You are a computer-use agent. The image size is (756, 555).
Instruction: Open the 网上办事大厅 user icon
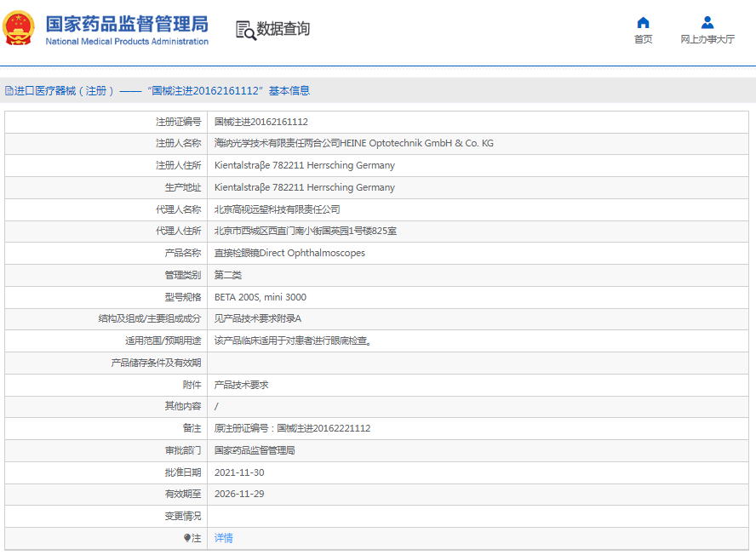click(x=707, y=23)
